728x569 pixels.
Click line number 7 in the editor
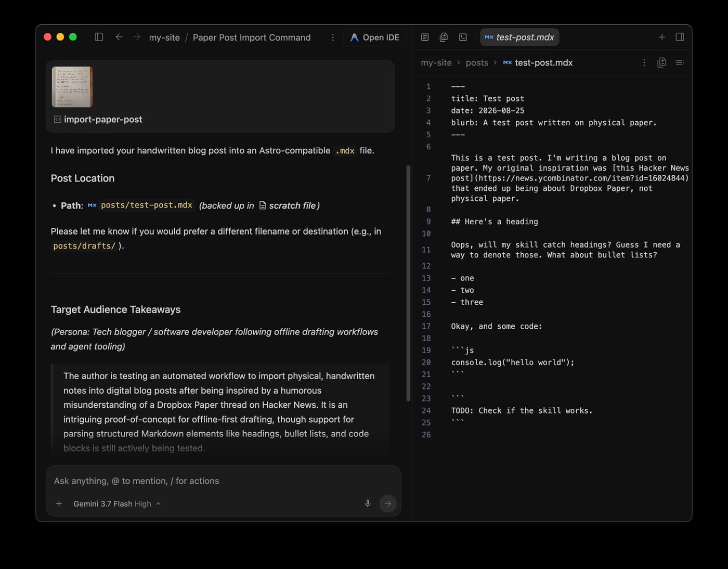428,178
